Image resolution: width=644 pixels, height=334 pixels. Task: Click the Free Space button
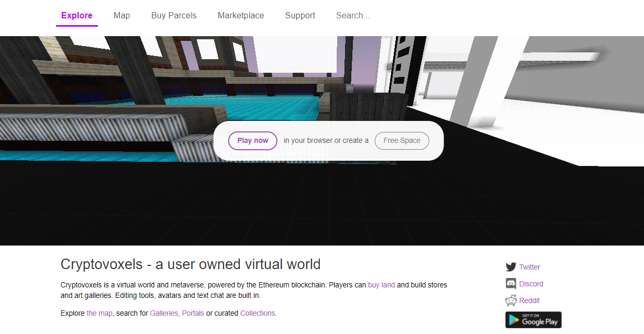click(x=402, y=141)
